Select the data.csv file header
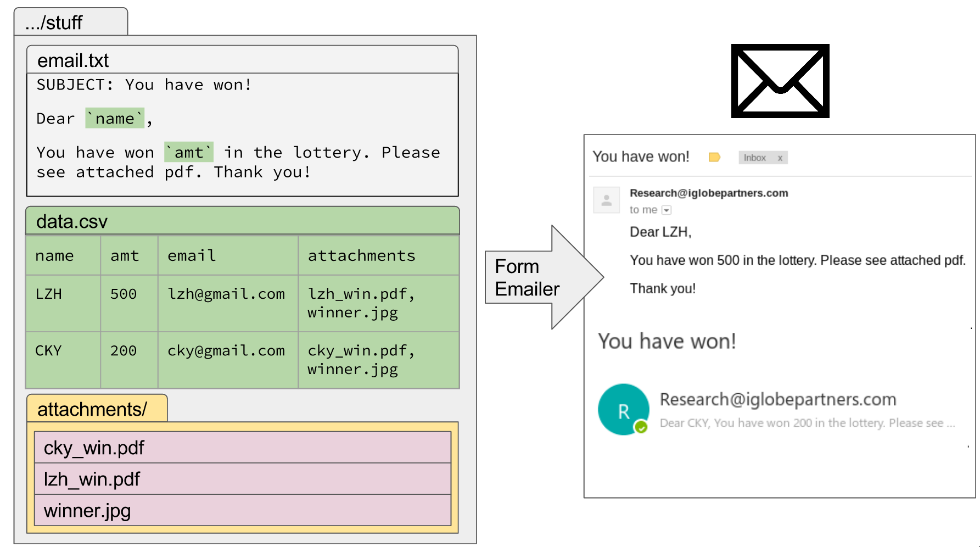Screen dimensions: 980x547 click(x=242, y=221)
